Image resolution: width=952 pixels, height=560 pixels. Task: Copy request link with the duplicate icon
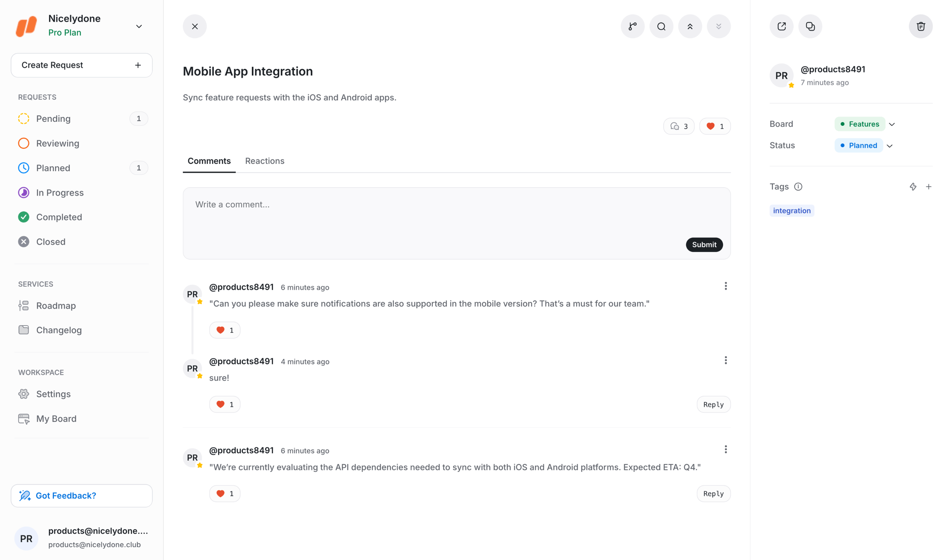(x=810, y=27)
